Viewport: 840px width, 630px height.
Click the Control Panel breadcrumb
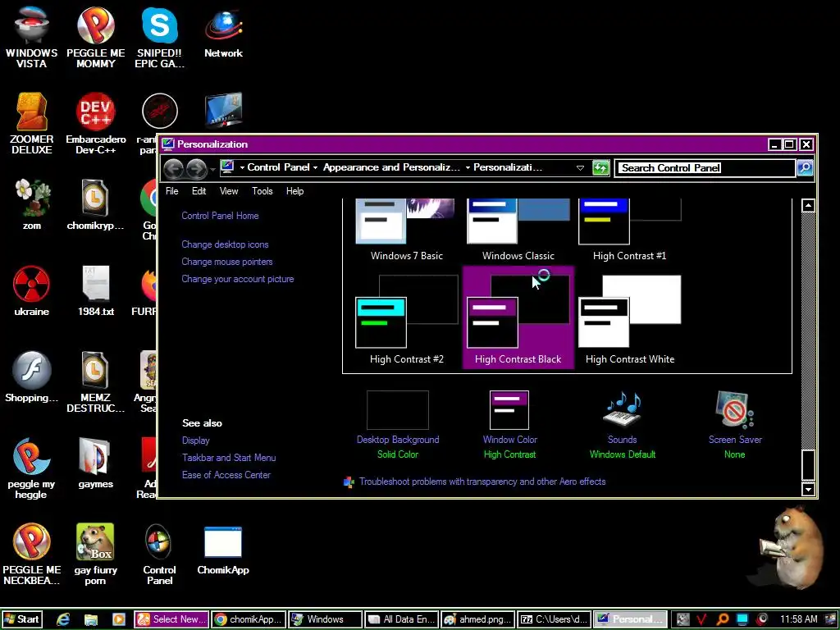[278, 167]
